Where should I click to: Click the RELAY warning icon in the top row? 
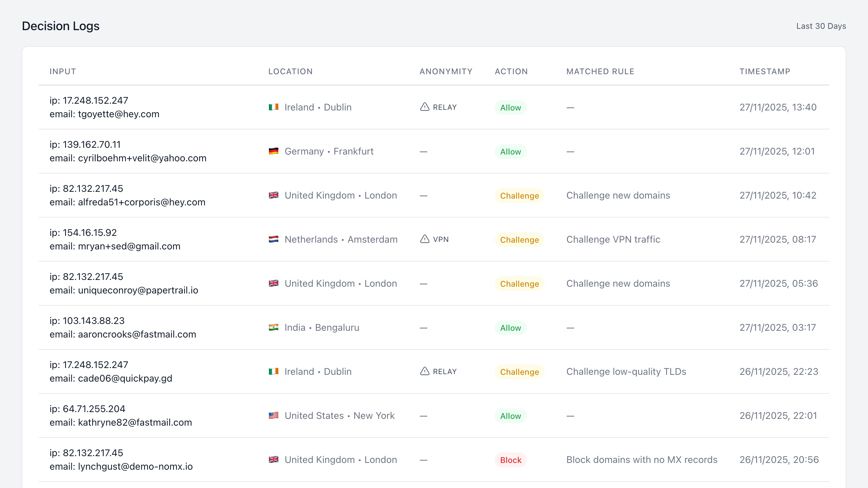click(424, 107)
